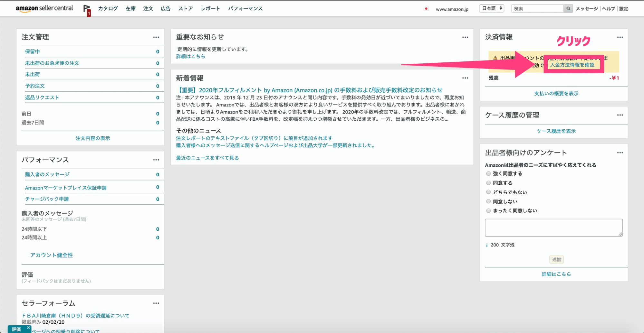This screenshot has width=644, height=333.
Task: Click アカウント健全性 link
Action: click(x=52, y=255)
